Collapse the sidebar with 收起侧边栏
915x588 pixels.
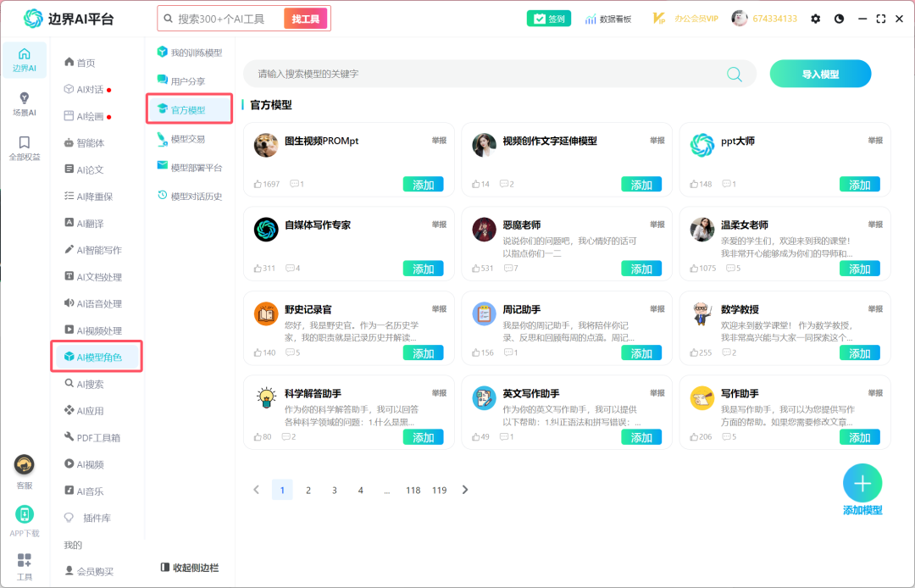point(190,568)
